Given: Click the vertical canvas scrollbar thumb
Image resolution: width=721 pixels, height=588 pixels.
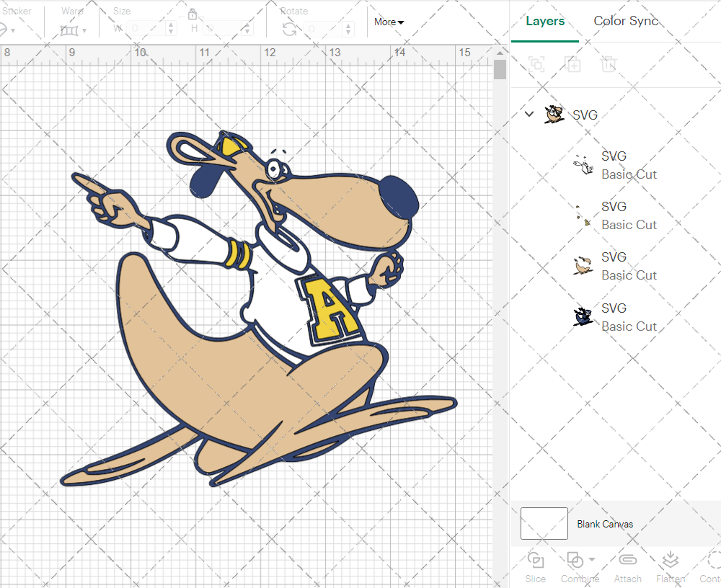Looking at the screenshot, I should click(500, 70).
